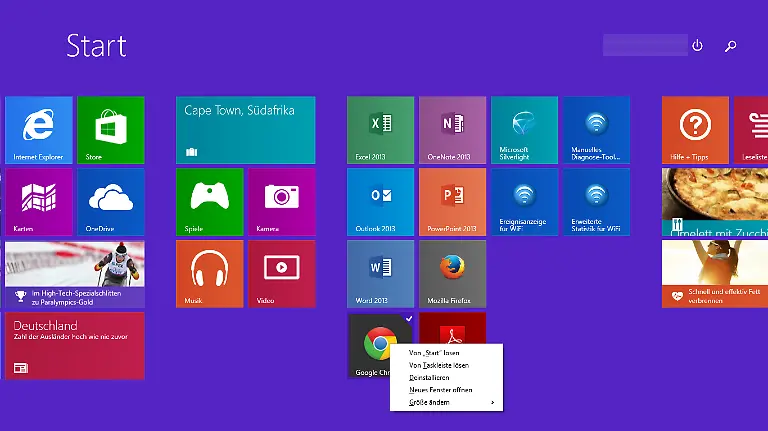
Task: Launch Excel 2013
Action: click(x=381, y=130)
